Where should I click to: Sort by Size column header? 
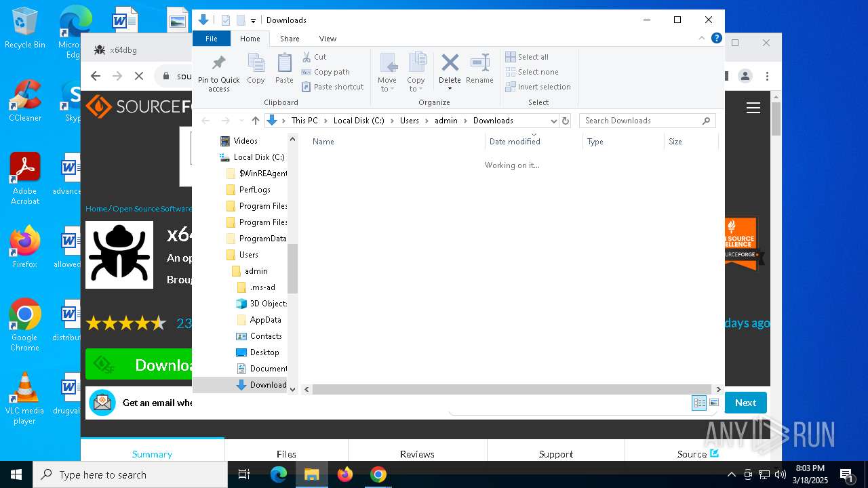click(x=691, y=142)
